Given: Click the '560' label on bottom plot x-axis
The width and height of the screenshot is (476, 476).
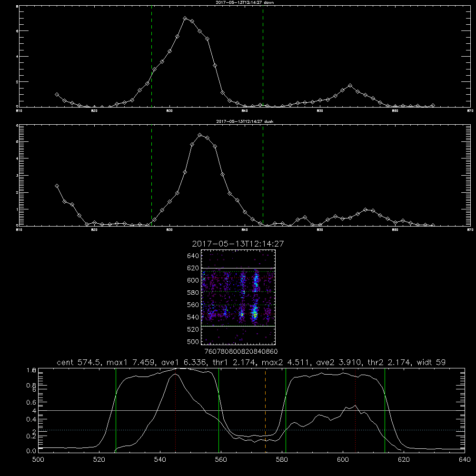Looking at the screenshot, I should tap(221, 460).
